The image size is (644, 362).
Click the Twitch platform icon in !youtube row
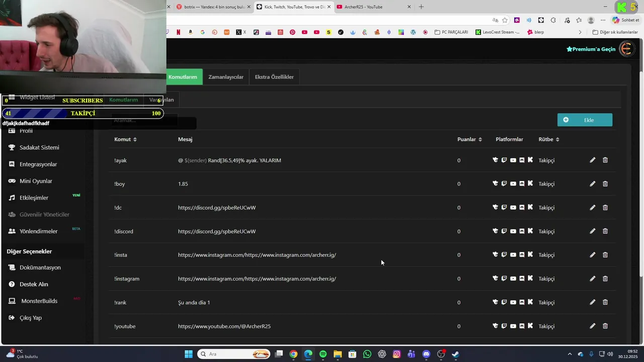[504, 326]
